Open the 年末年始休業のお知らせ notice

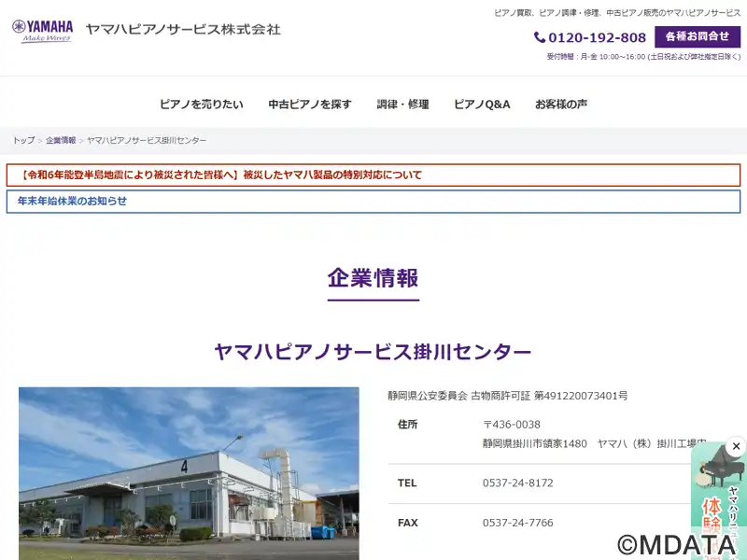pyautogui.click(x=373, y=201)
